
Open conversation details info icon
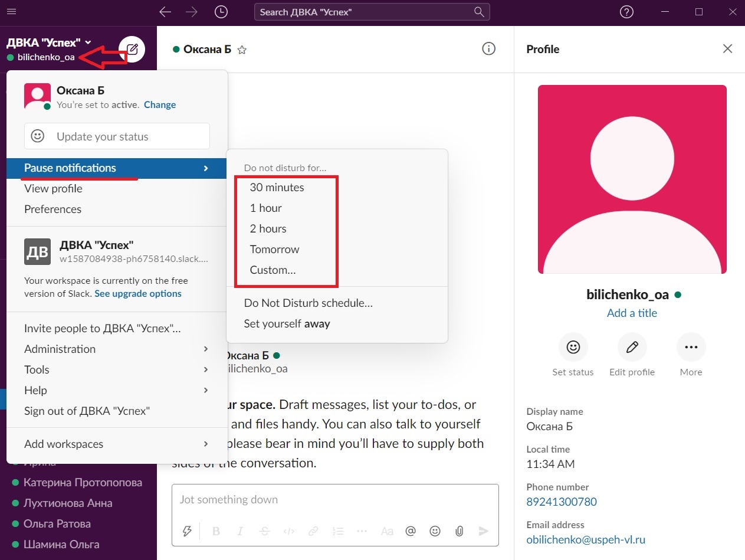(488, 49)
